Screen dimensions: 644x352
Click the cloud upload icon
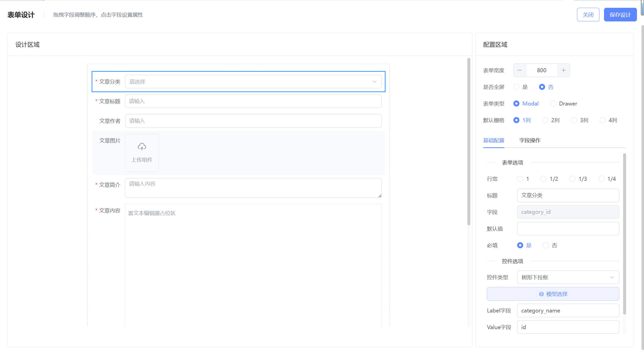(x=142, y=147)
